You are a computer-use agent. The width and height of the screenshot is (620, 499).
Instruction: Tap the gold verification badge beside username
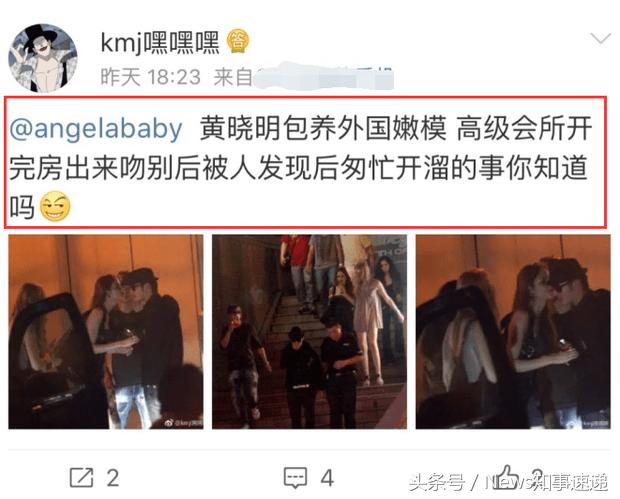click(238, 41)
